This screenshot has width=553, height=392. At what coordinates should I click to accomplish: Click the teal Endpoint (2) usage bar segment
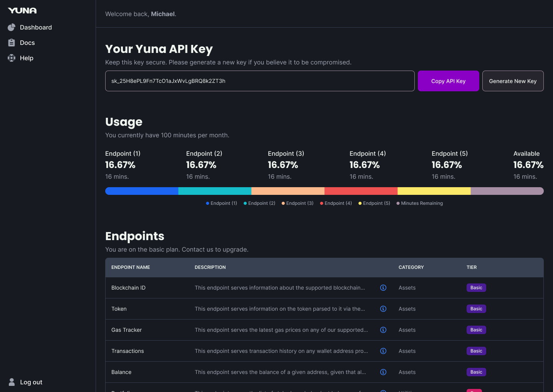[215, 191]
